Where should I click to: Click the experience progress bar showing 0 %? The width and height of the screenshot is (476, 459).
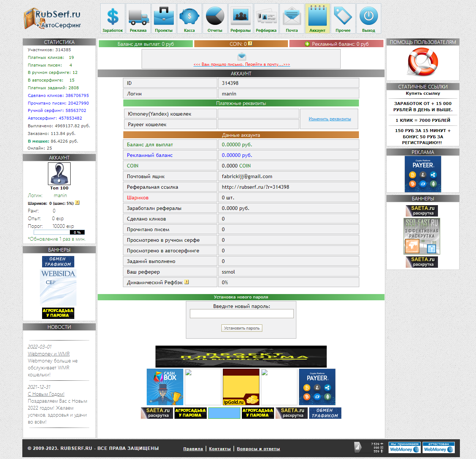point(59,232)
